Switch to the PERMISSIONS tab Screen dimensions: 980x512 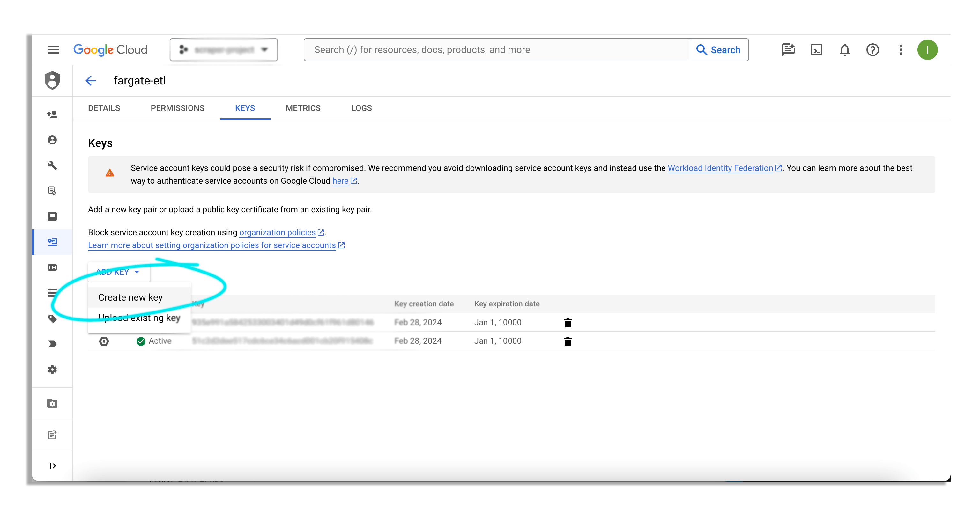click(177, 108)
